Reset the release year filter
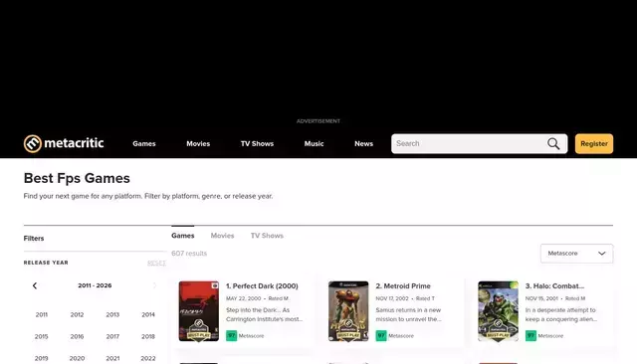This screenshot has width=637, height=364. tap(156, 263)
